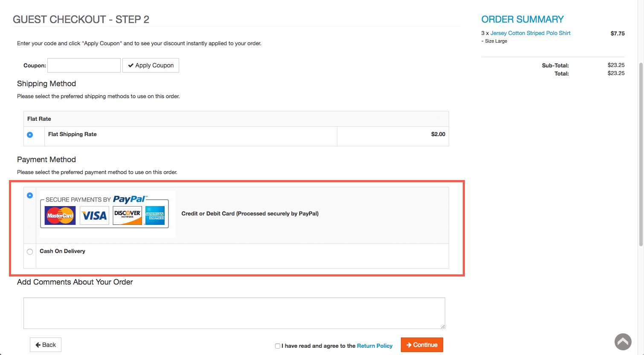This screenshot has height=355, width=644.
Task: Click inside the order comments text area
Action: click(x=234, y=313)
